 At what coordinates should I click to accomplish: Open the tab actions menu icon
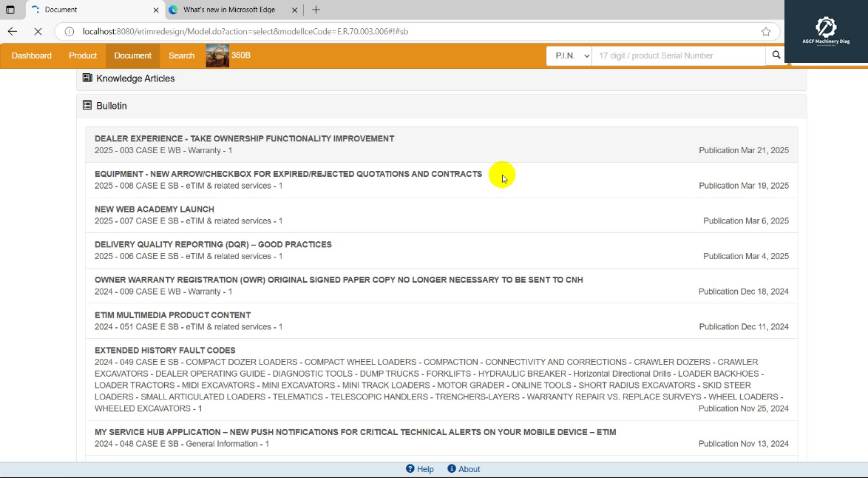[10, 10]
